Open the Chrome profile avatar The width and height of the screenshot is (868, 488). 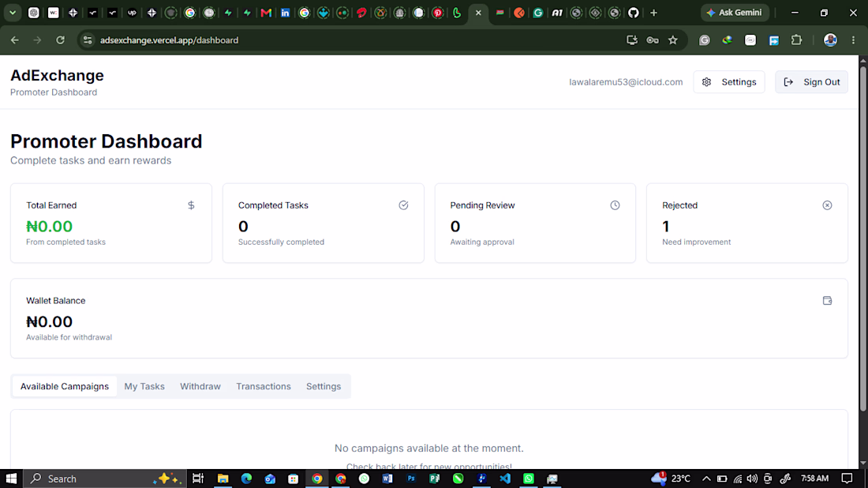[x=830, y=40]
